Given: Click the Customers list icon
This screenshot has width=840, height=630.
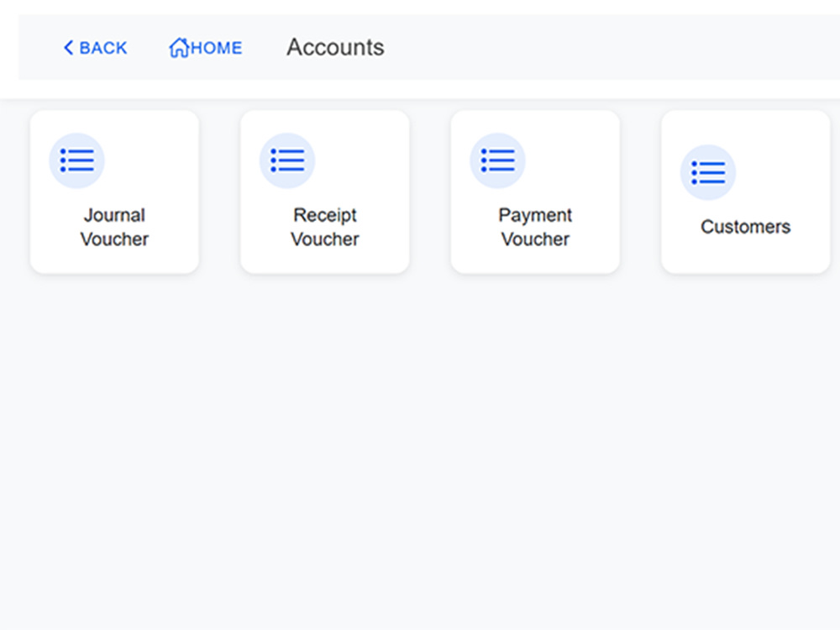Looking at the screenshot, I should [x=708, y=172].
